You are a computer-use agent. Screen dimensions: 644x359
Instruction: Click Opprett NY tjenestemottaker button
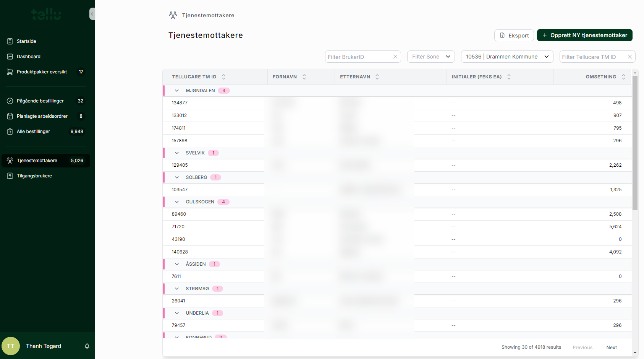584,35
